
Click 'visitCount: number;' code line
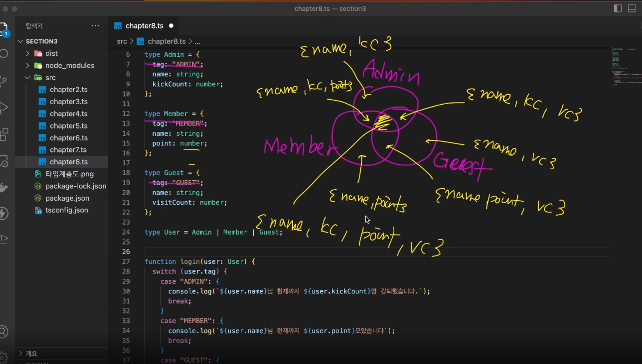189,203
